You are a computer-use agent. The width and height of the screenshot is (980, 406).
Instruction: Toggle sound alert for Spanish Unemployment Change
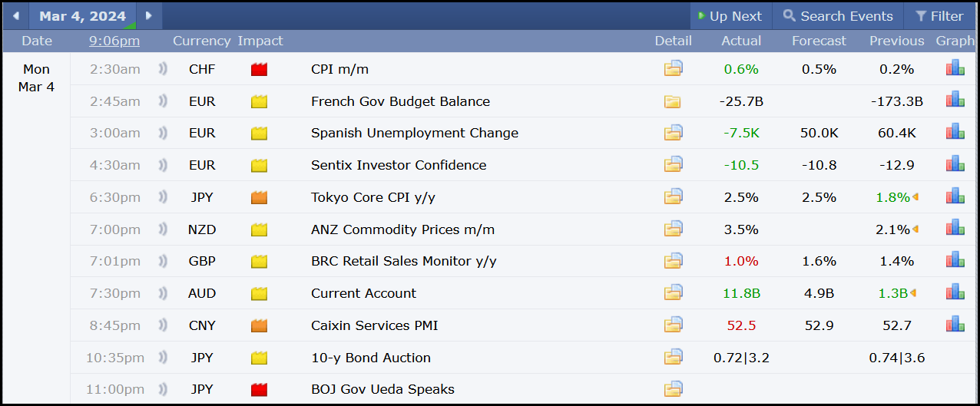pos(163,134)
